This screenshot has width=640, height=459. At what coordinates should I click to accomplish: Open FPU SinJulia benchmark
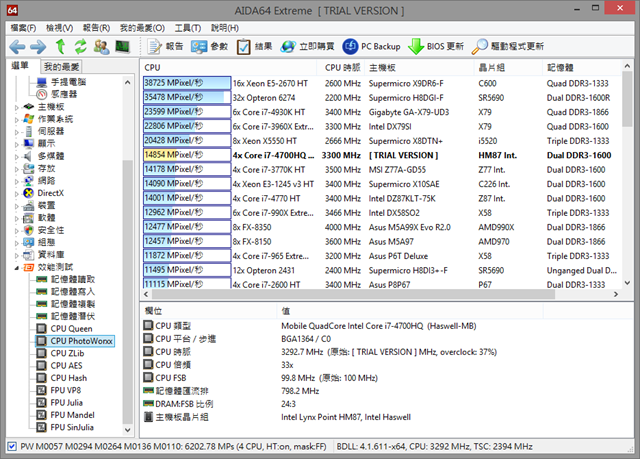click(72, 427)
